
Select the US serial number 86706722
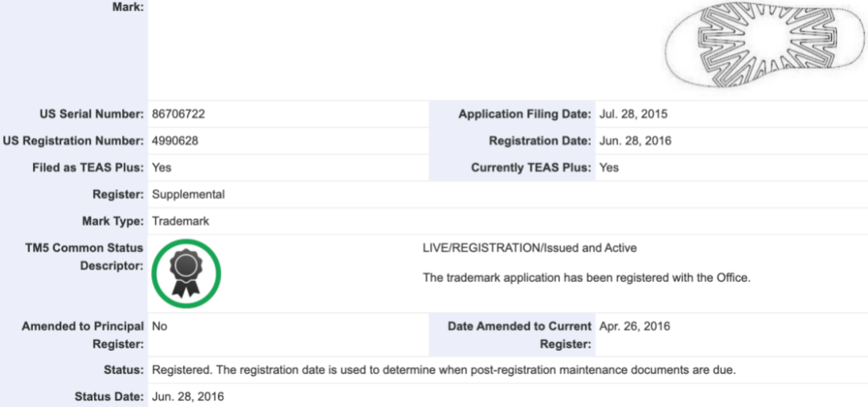point(178,114)
